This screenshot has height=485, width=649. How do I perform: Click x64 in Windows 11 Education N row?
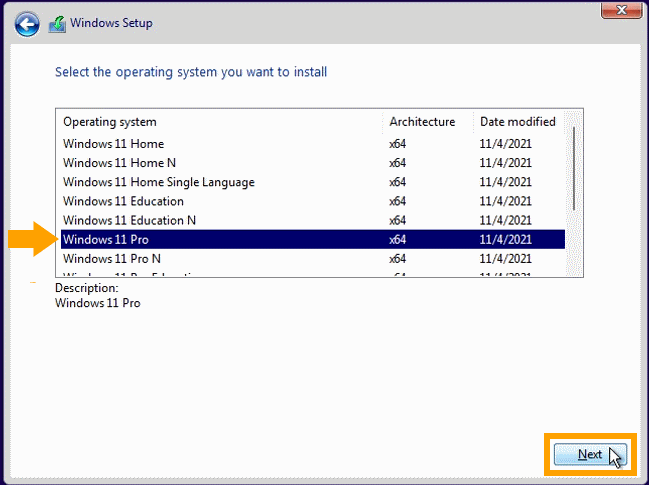click(x=397, y=220)
